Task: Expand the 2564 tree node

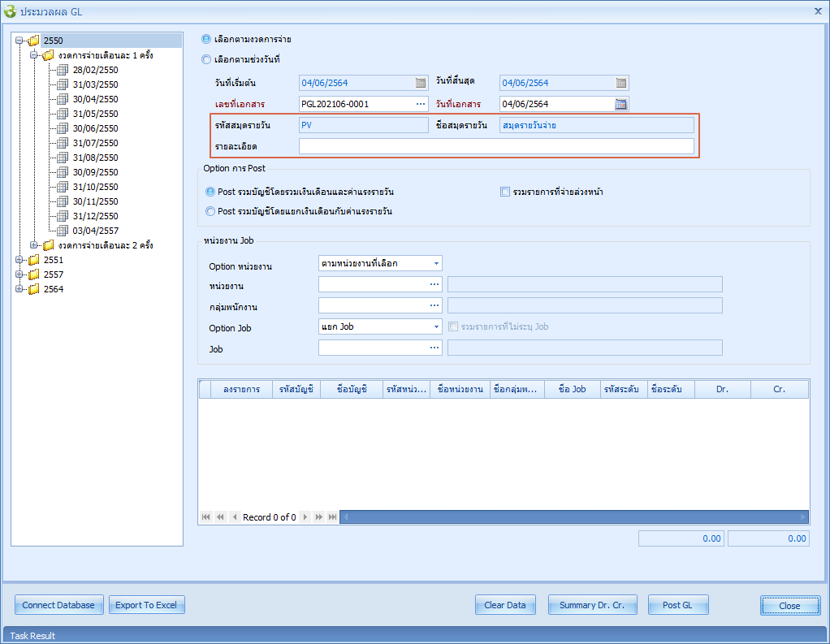Action: click(19, 289)
